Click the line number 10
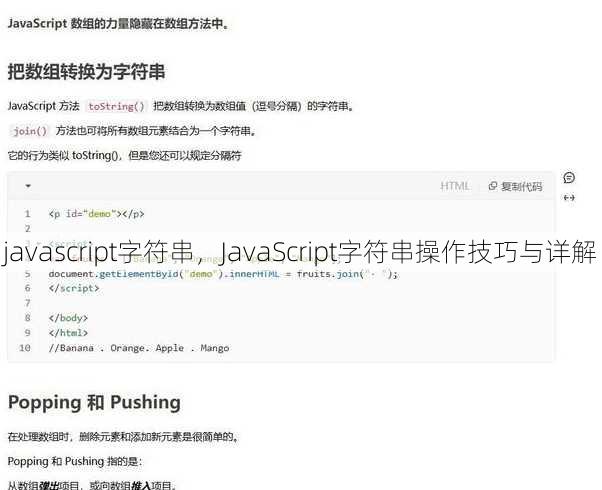 [25, 348]
